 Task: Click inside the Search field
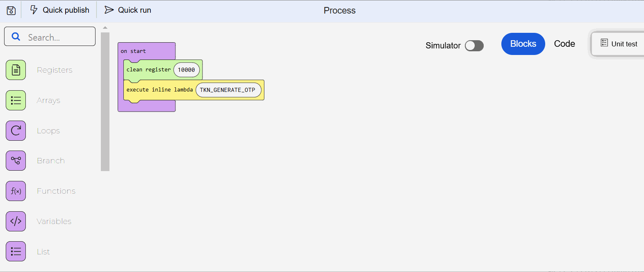point(53,37)
